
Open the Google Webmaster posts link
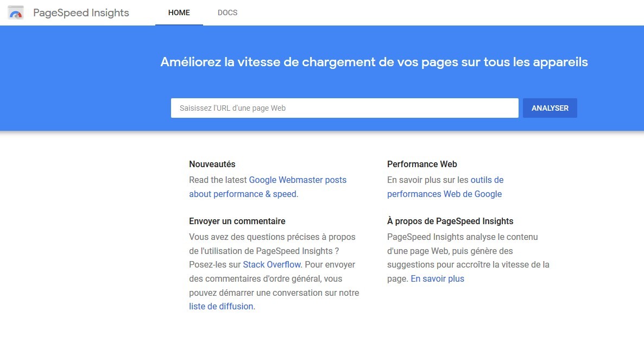(297, 180)
